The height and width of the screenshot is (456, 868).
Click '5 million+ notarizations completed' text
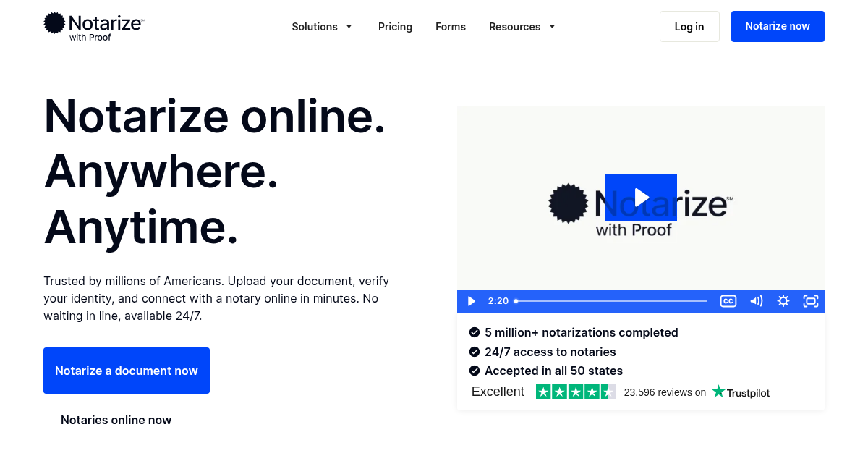coord(582,333)
